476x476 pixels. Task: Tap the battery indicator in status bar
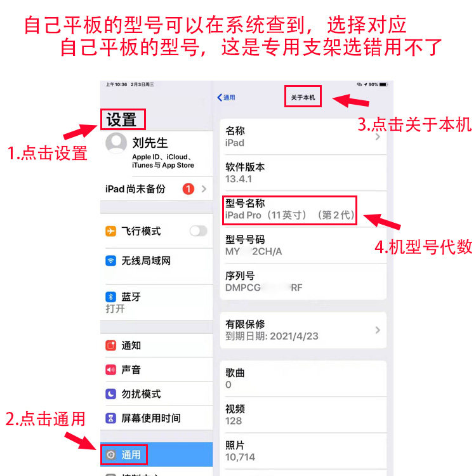click(384, 84)
